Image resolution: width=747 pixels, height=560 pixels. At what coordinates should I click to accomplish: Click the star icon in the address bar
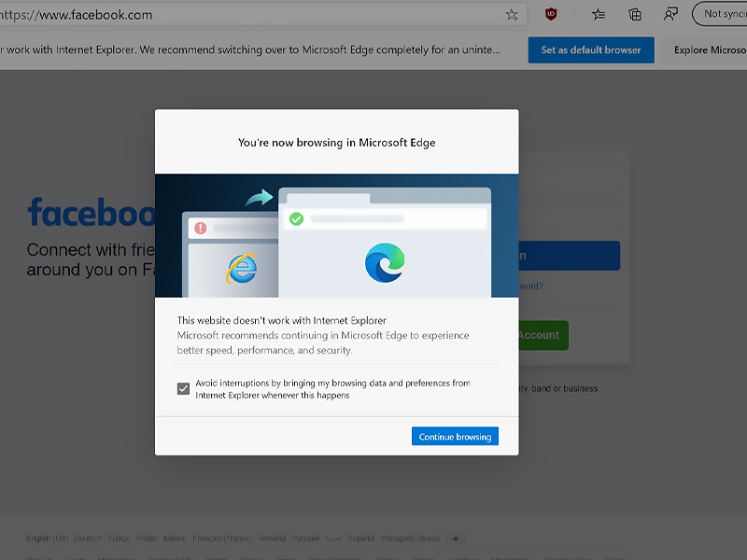[x=512, y=15]
